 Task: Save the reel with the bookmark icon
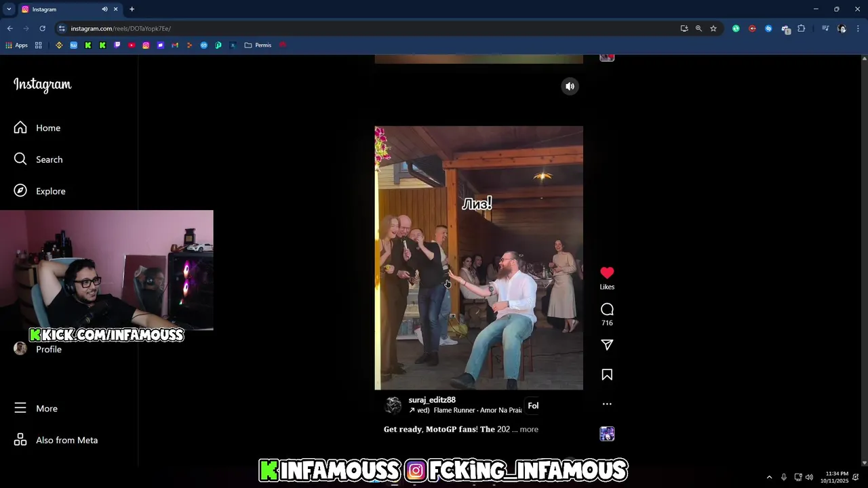(x=607, y=375)
